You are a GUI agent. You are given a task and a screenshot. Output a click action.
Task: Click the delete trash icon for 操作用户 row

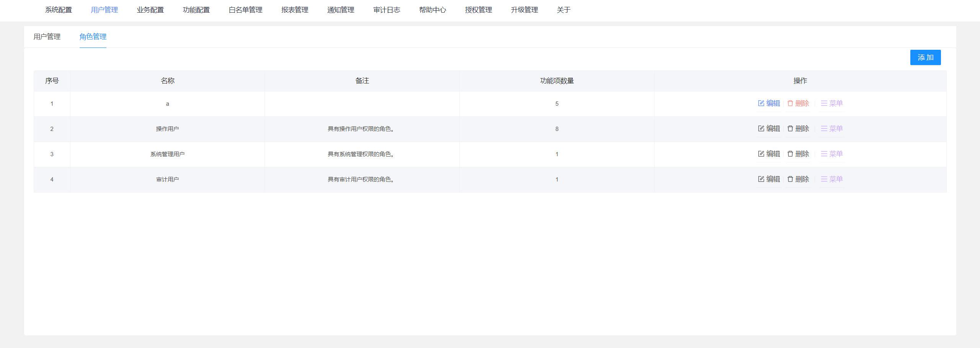(x=790, y=129)
